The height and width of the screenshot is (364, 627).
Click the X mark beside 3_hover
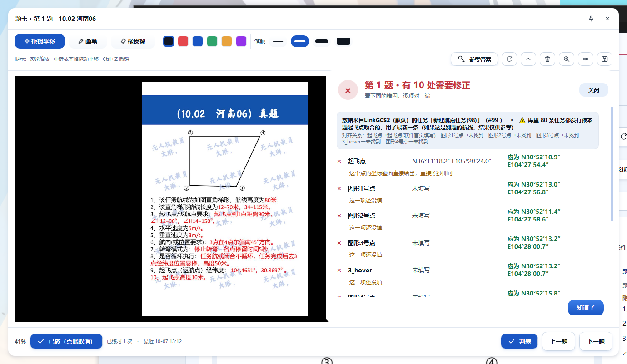(x=339, y=271)
